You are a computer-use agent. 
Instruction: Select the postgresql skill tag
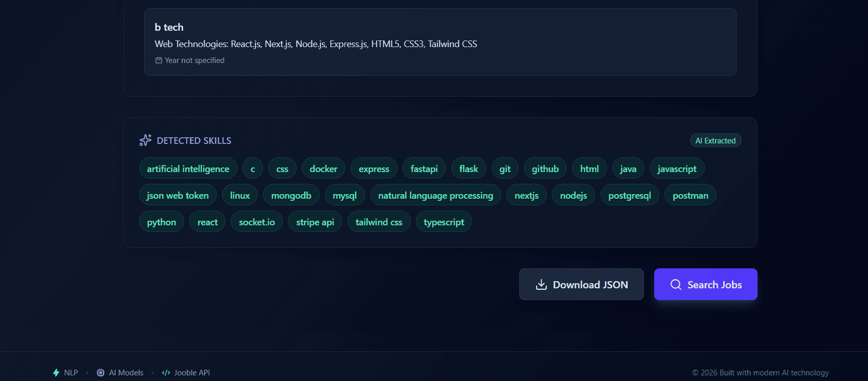[629, 196]
